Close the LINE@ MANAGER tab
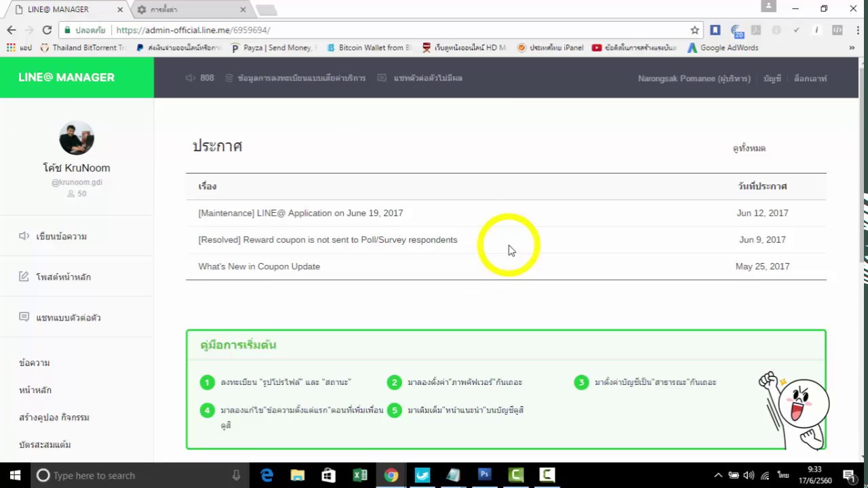This screenshot has height=488, width=868. tap(120, 9)
